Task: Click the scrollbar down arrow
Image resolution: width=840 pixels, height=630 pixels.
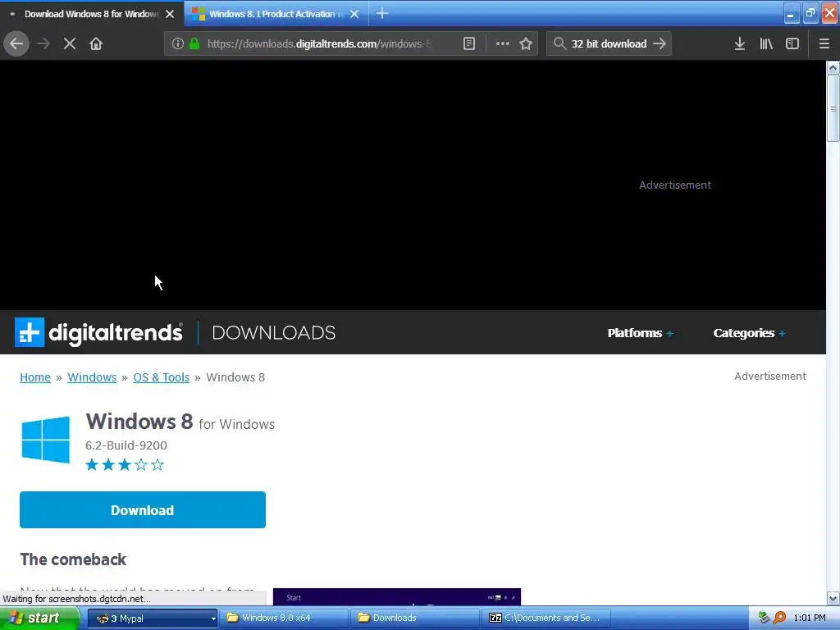Action: [833, 598]
